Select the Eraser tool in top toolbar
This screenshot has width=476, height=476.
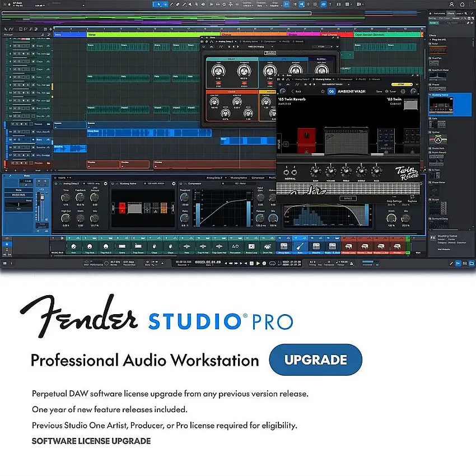(178, 4)
